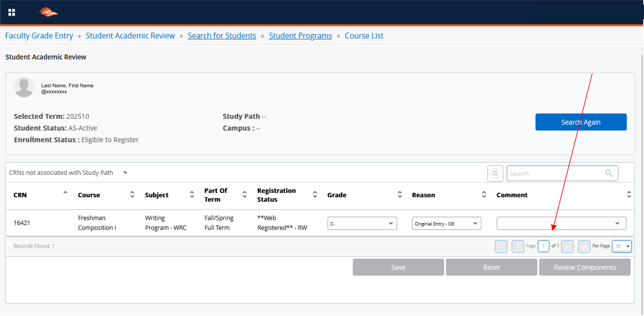644x316 pixels.
Task: Sort by the Reason column arrows
Action: point(484,195)
